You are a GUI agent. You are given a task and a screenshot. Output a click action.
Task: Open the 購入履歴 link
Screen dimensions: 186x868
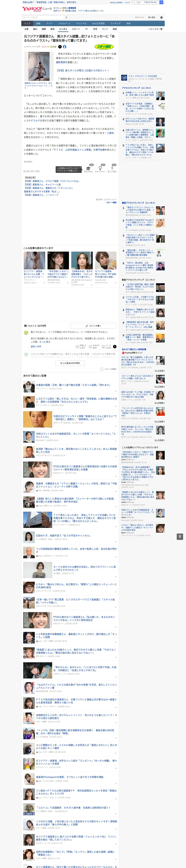(152, 18)
